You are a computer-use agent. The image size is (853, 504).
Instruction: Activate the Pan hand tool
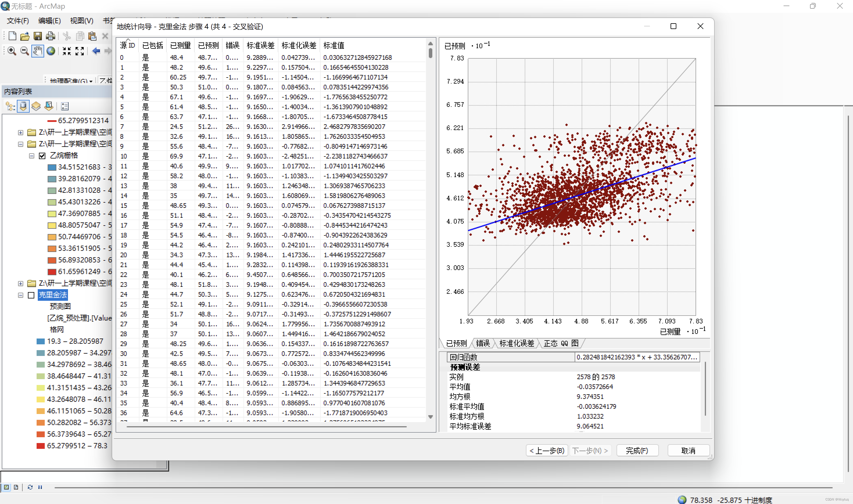pyautogui.click(x=37, y=51)
